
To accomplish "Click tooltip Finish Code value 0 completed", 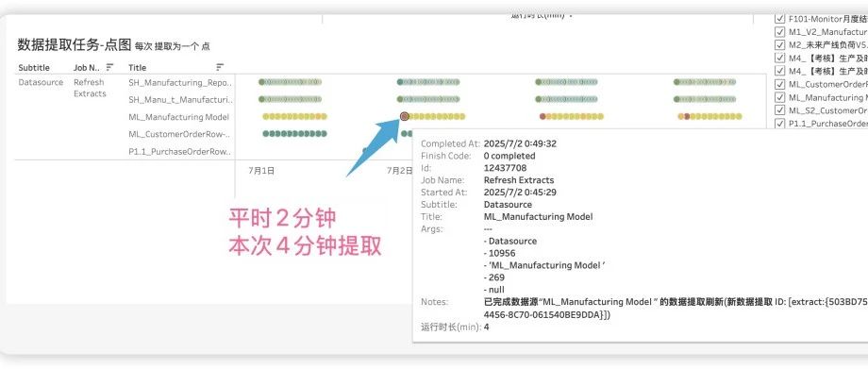I will 509,156.
